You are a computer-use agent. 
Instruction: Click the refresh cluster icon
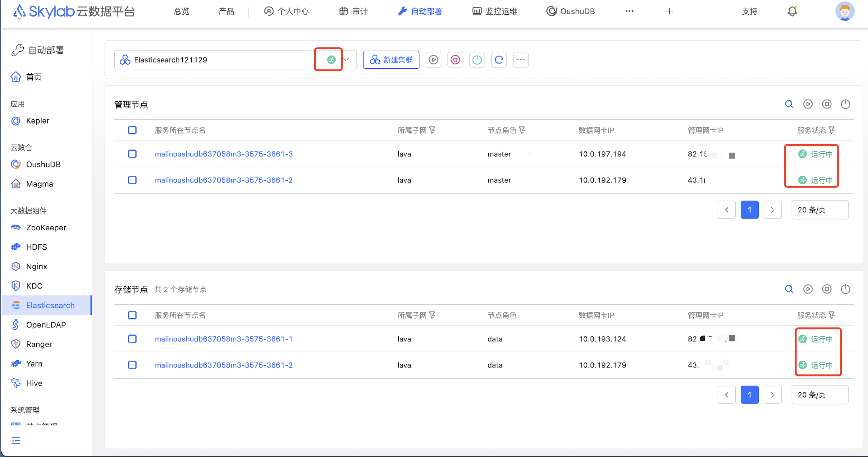point(499,60)
